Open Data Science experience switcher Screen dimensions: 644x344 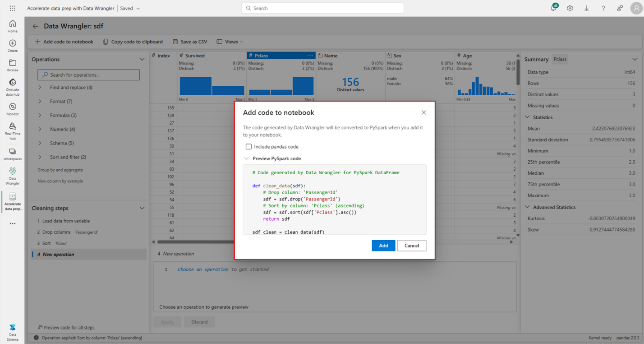point(13,332)
